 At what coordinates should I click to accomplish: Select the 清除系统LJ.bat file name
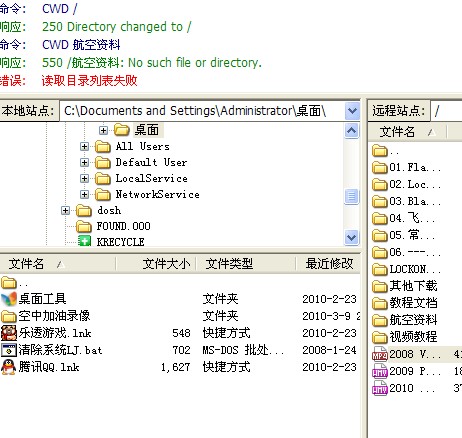(x=60, y=350)
